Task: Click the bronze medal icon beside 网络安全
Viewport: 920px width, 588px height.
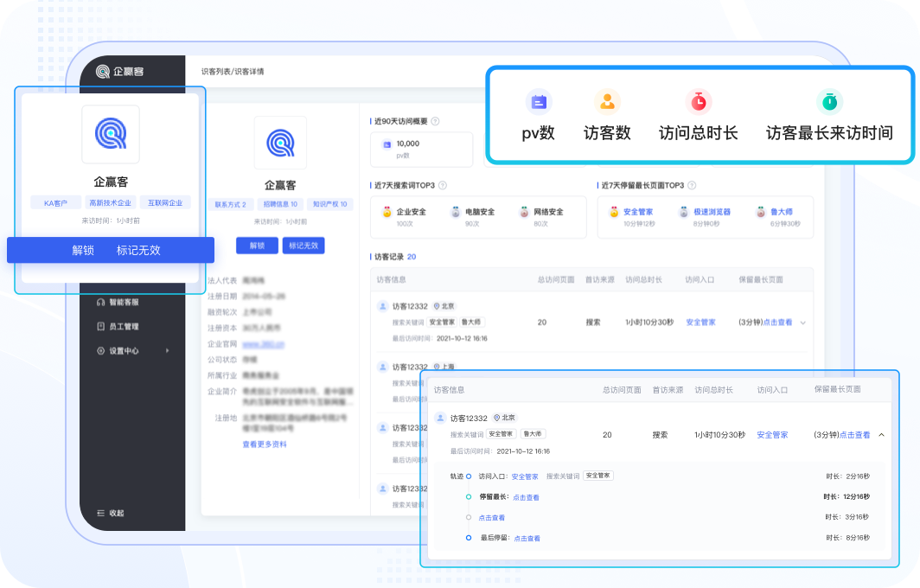Action: coord(525,212)
